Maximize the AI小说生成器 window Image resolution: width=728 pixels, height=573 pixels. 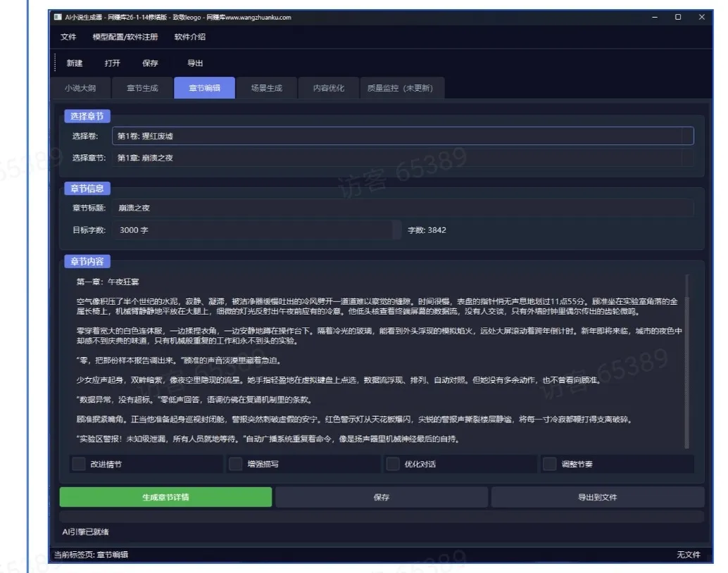[x=678, y=17]
